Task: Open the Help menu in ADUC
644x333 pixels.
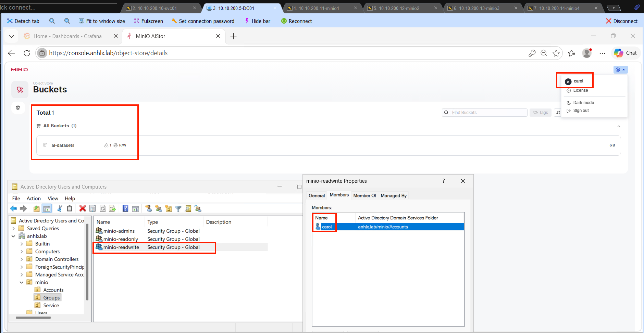Action: (x=70, y=198)
